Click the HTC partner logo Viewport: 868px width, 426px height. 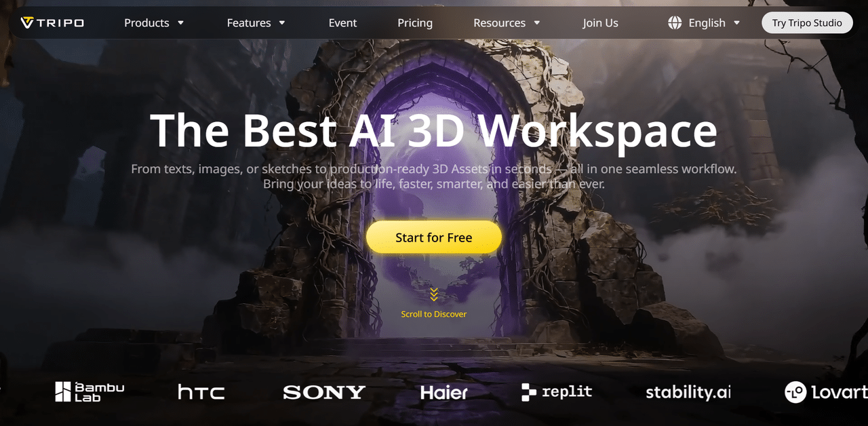pos(201,391)
